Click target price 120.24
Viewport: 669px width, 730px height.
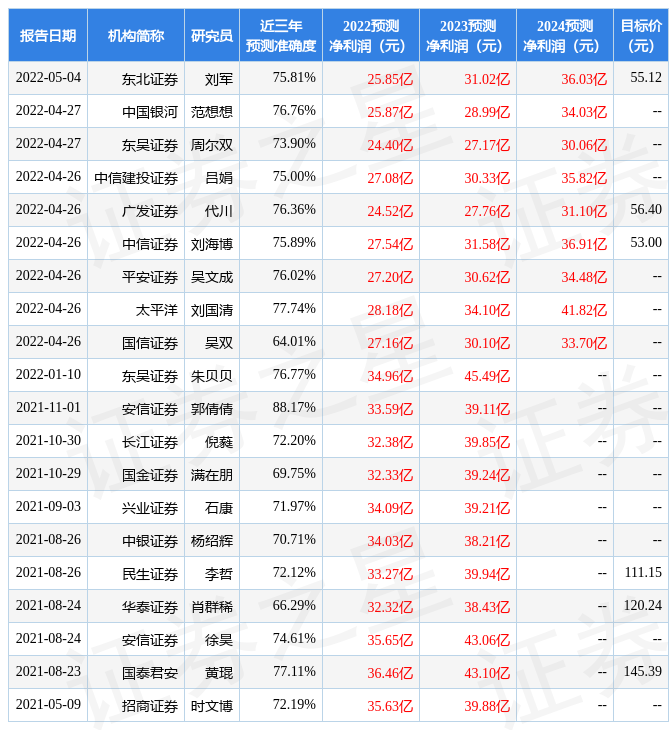[x=643, y=606]
